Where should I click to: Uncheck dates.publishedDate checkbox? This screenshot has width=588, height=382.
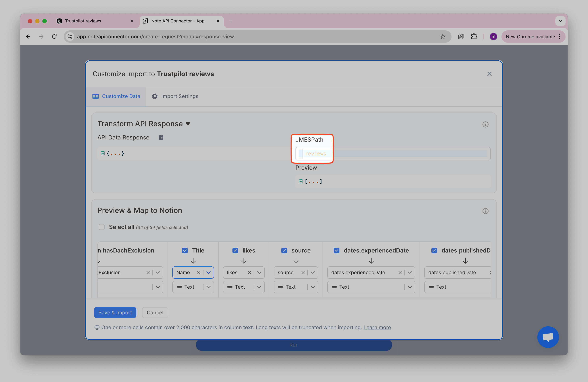coord(434,251)
